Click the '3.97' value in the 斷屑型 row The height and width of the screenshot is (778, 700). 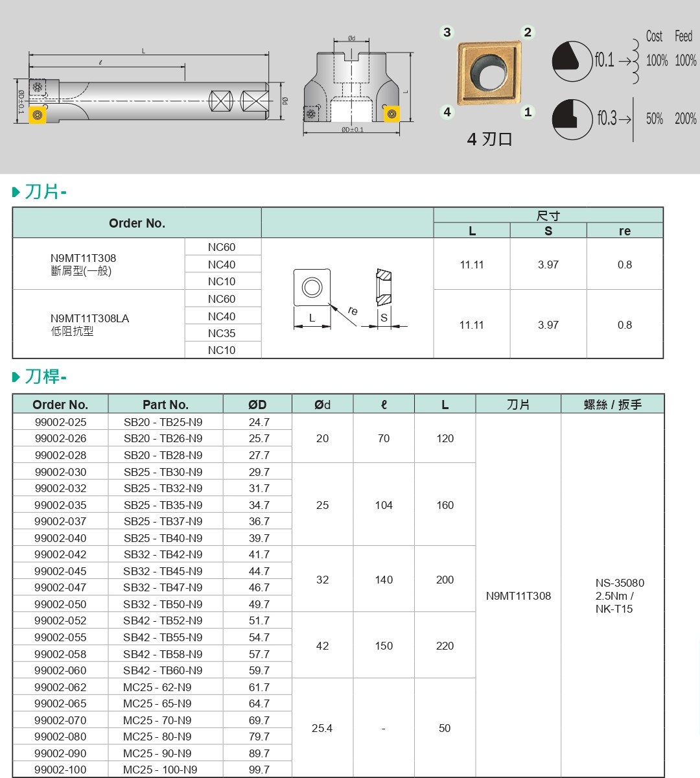548,265
